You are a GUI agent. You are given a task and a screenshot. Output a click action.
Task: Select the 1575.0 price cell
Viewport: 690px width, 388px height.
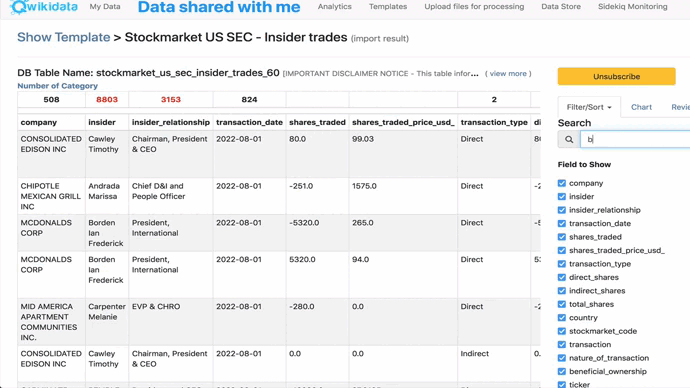[x=403, y=196]
